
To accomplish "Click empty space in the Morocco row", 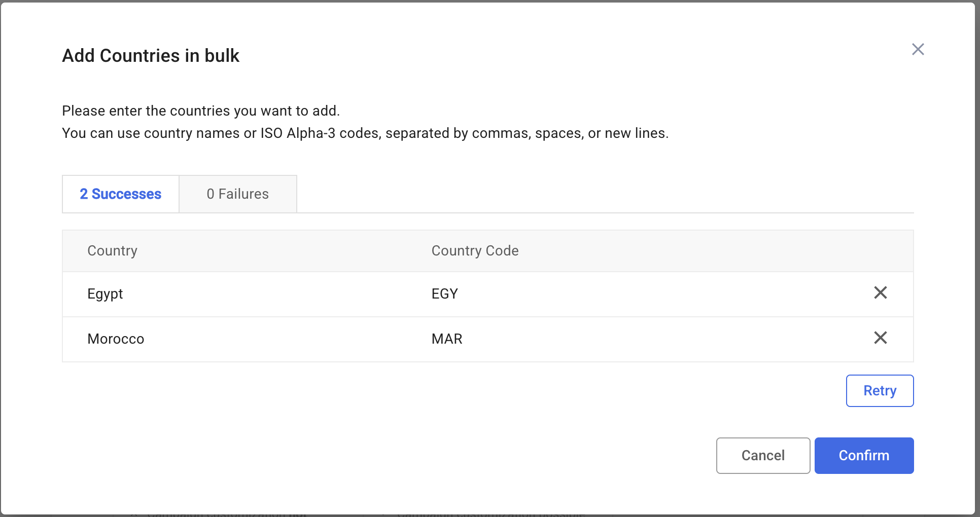I will tap(659, 339).
